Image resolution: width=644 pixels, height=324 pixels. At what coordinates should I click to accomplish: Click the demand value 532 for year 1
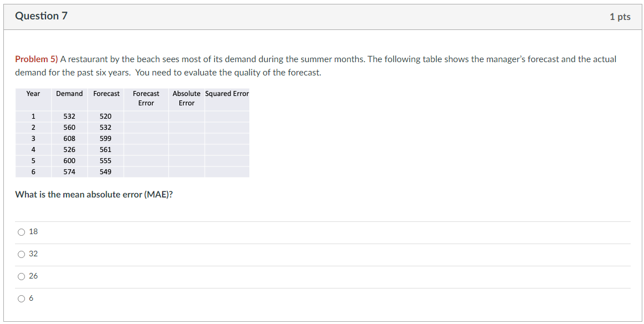pos(70,116)
